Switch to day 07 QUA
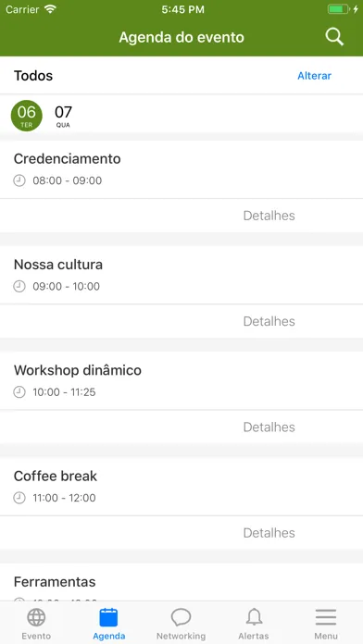The height and width of the screenshot is (644, 363). [x=63, y=116]
